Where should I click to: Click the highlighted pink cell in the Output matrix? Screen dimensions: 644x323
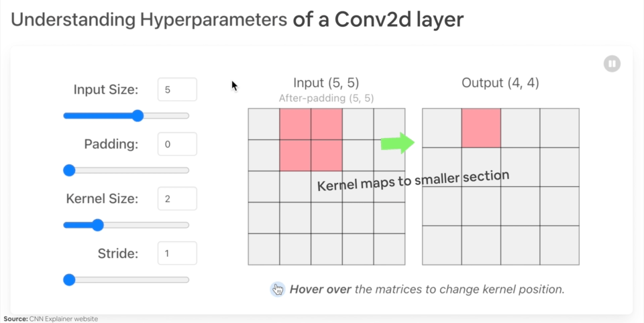coord(481,128)
